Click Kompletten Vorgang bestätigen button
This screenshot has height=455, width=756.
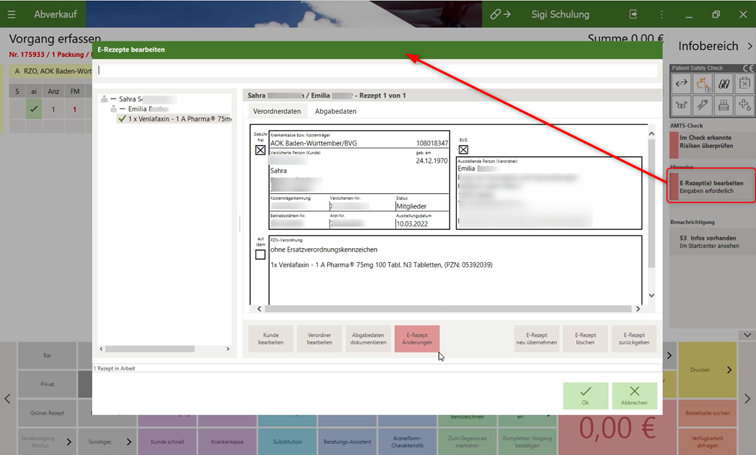(527, 442)
